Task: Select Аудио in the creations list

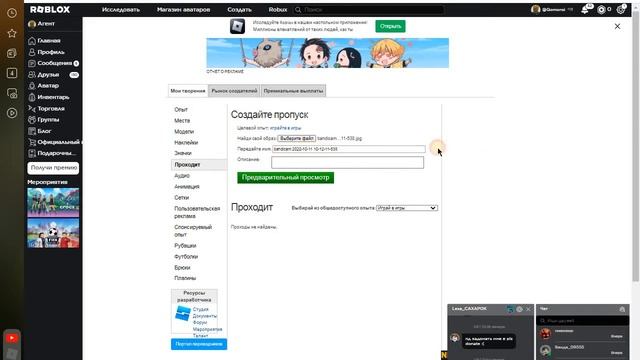Action: pos(182,176)
